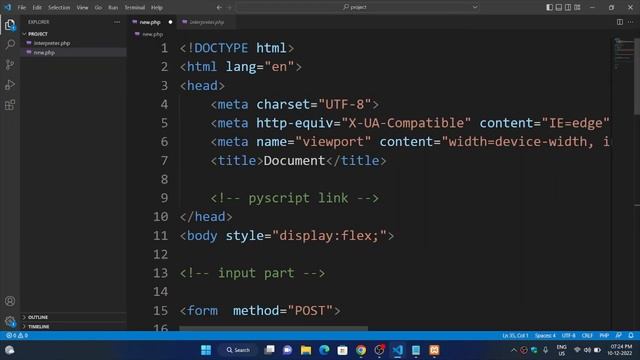
Task: Click the UTF-8 encoding indicator
Action: 569,336
